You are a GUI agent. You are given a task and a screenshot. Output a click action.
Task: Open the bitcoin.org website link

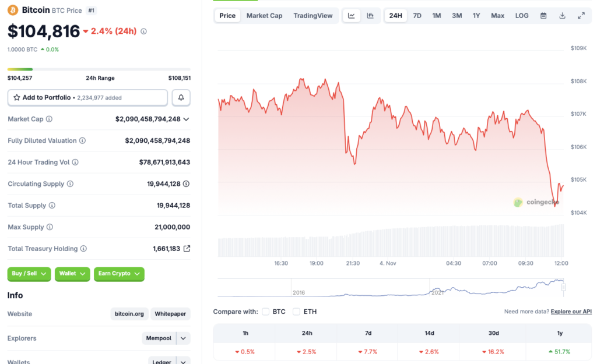tap(129, 313)
